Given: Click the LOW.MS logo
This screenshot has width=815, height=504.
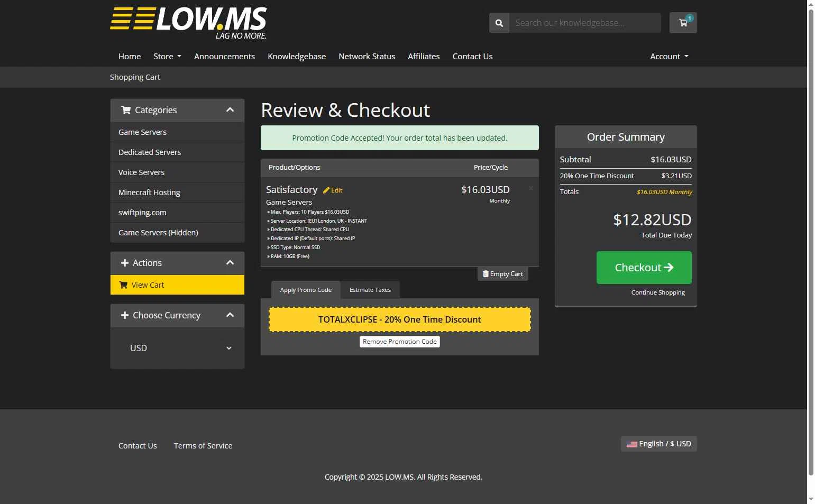Looking at the screenshot, I should [188, 23].
